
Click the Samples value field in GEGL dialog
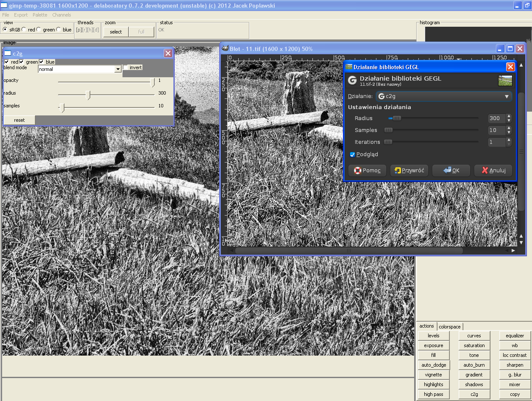tap(497, 130)
